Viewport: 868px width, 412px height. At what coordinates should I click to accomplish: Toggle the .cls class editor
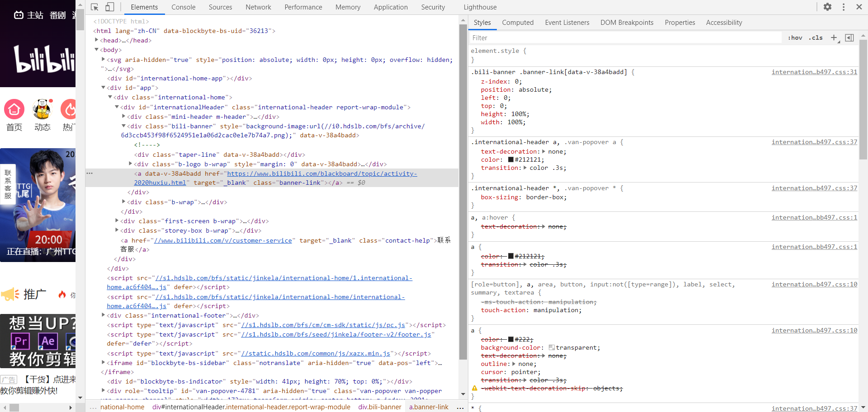[816, 38]
